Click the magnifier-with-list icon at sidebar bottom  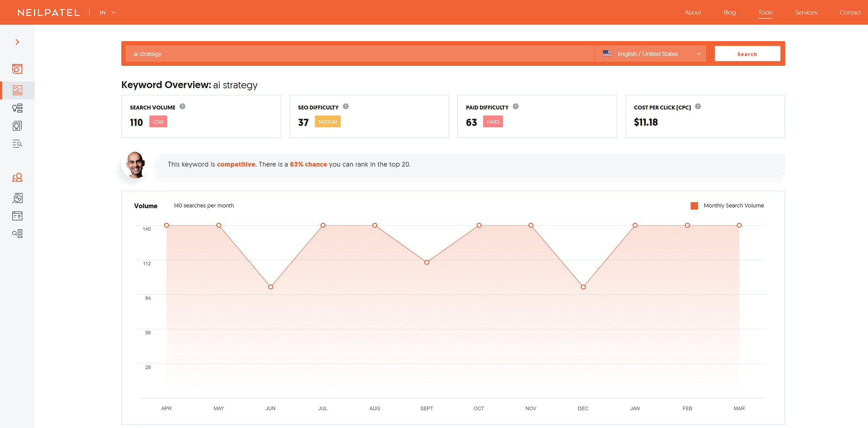point(17,234)
